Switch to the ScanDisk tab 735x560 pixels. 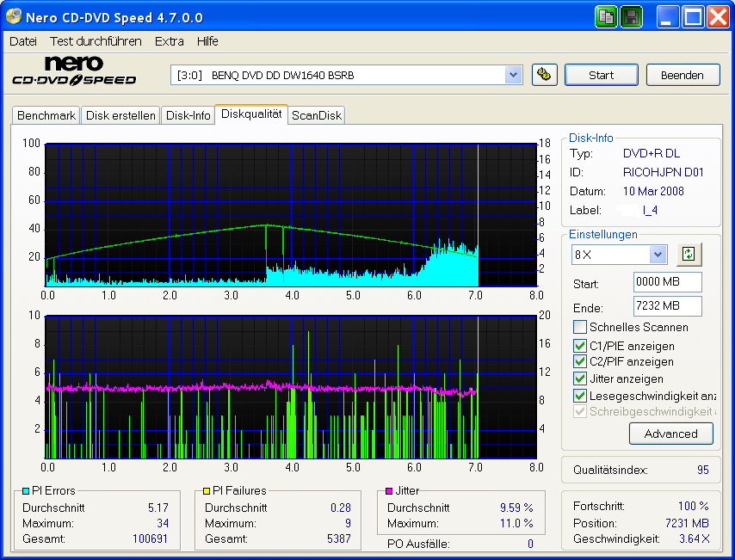pyautogui.click(x=316, y=114)
